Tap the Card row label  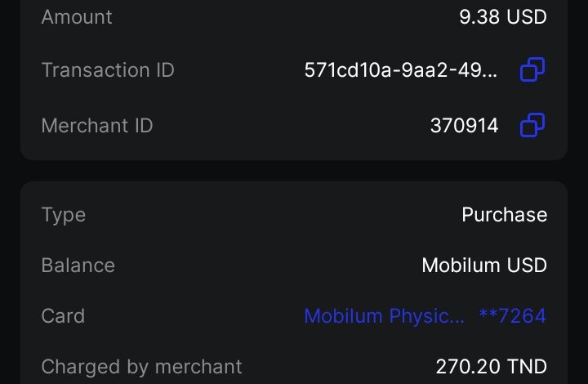click(x=63, y=316)
